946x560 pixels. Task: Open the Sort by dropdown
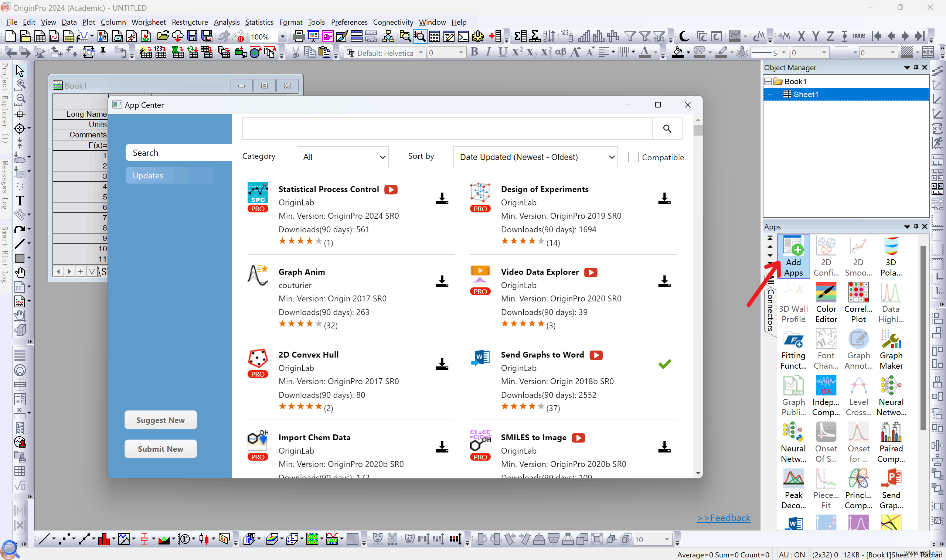pyautogui.click(x=535, y=157)
